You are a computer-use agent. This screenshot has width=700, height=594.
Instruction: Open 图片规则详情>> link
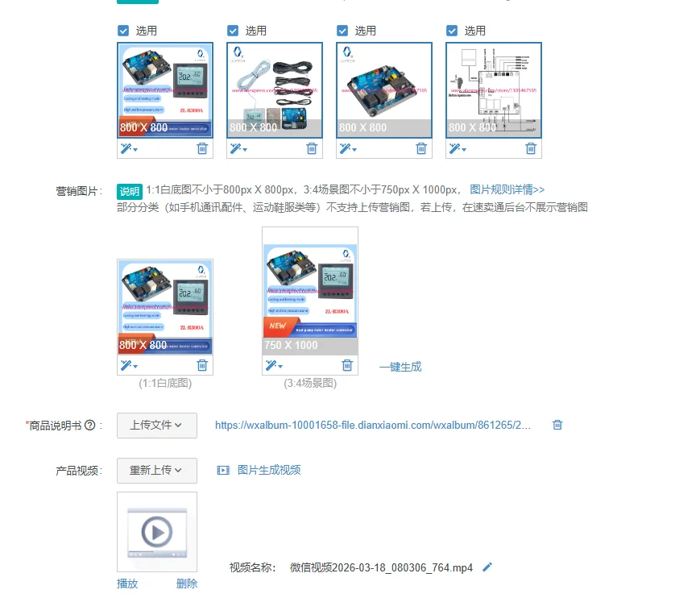507,190
